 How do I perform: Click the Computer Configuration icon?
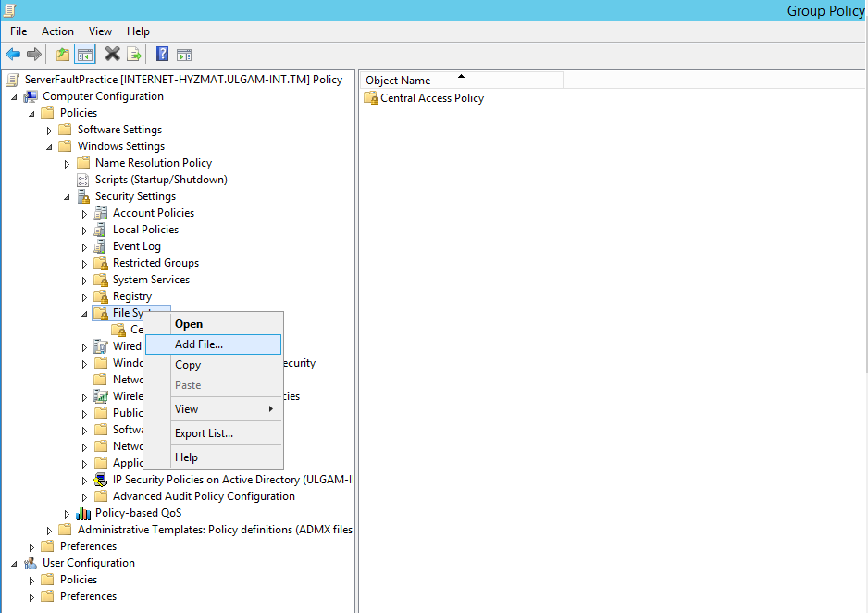click(31, 96)
